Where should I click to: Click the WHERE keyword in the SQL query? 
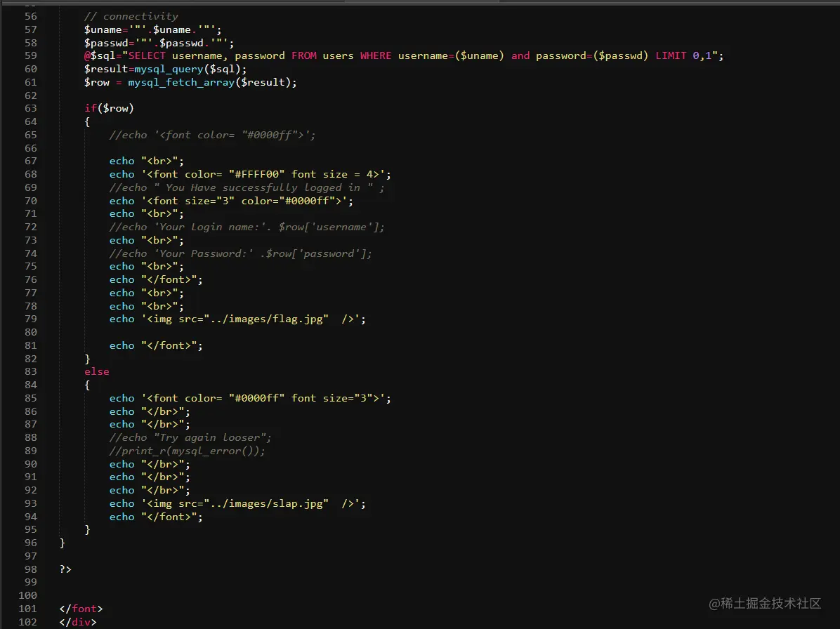(376, 55)
